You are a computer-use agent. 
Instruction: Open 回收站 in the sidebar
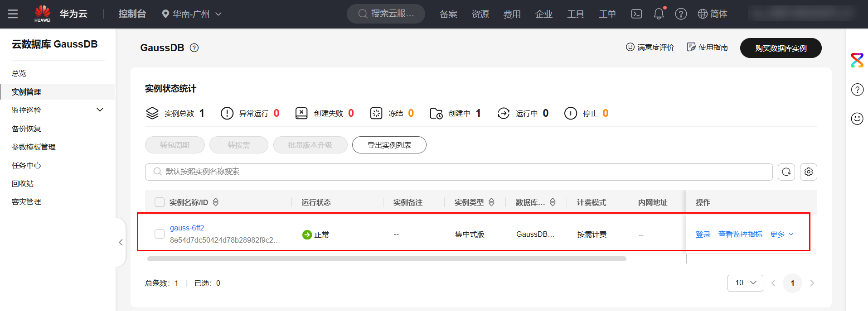[23, 184]
